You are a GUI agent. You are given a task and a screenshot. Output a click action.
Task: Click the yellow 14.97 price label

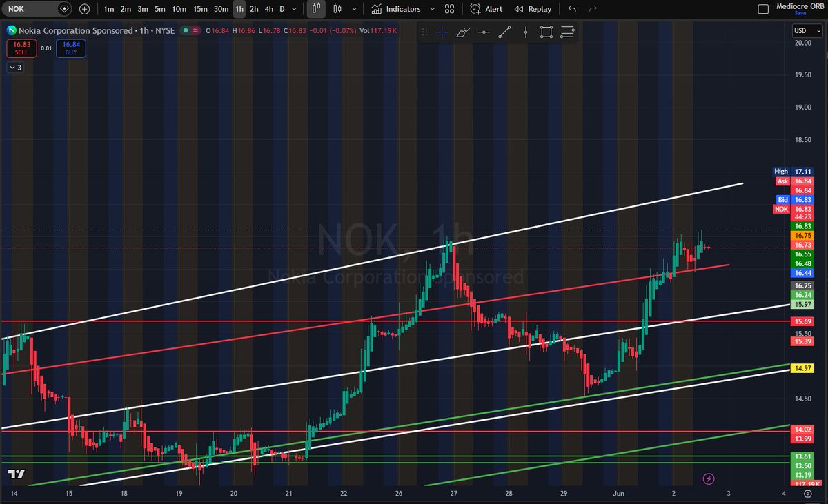click(802, 369)
